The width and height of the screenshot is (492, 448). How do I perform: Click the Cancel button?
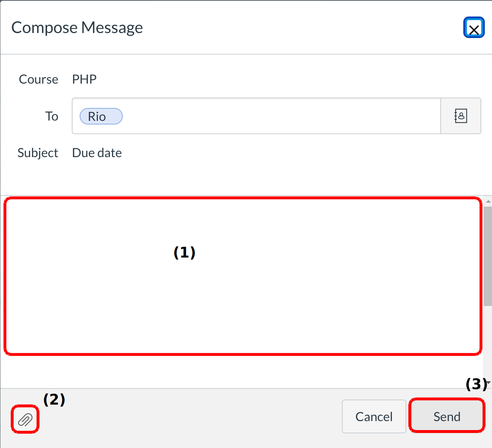(374, 416)
